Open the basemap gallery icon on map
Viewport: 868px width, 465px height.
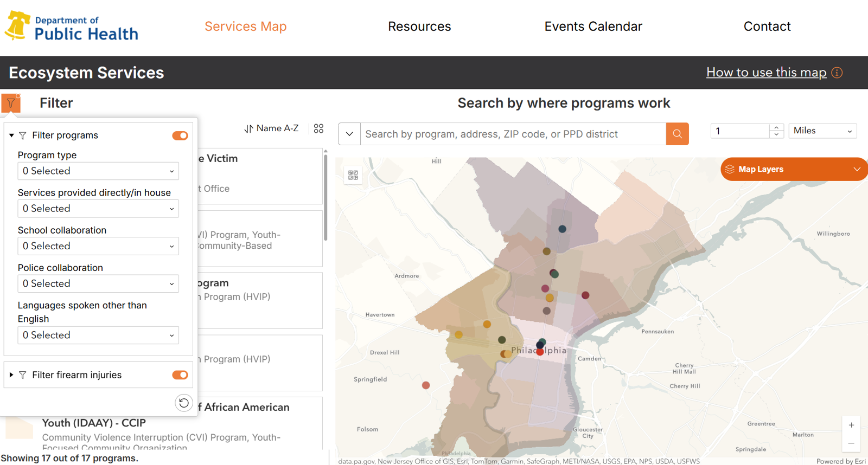coord(353,175)
